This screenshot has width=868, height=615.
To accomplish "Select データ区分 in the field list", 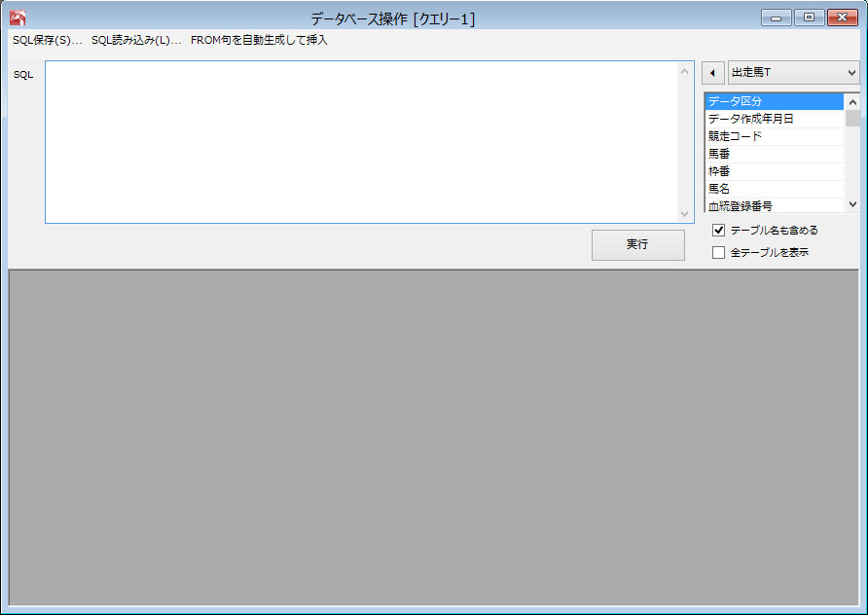I will (x=775, y=101).
